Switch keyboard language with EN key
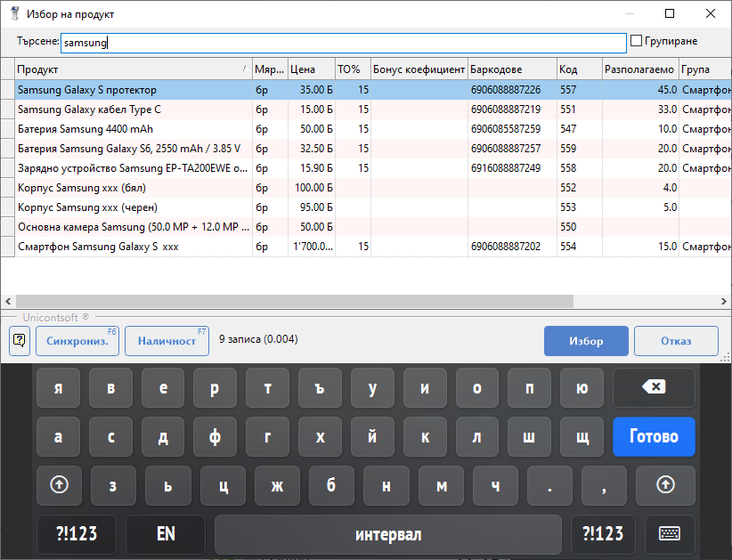Screen dimensions: 732x560 click(x=166, y=534)
